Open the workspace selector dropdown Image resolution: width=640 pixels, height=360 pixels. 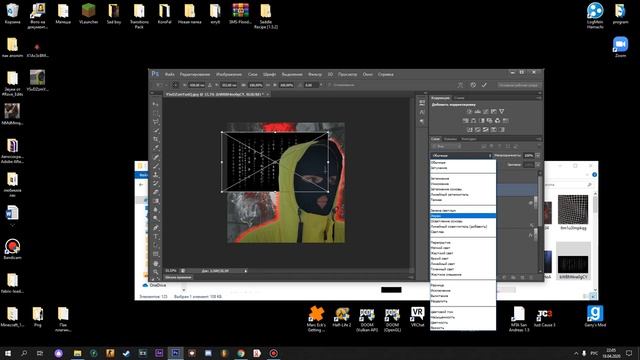[518, 85]
